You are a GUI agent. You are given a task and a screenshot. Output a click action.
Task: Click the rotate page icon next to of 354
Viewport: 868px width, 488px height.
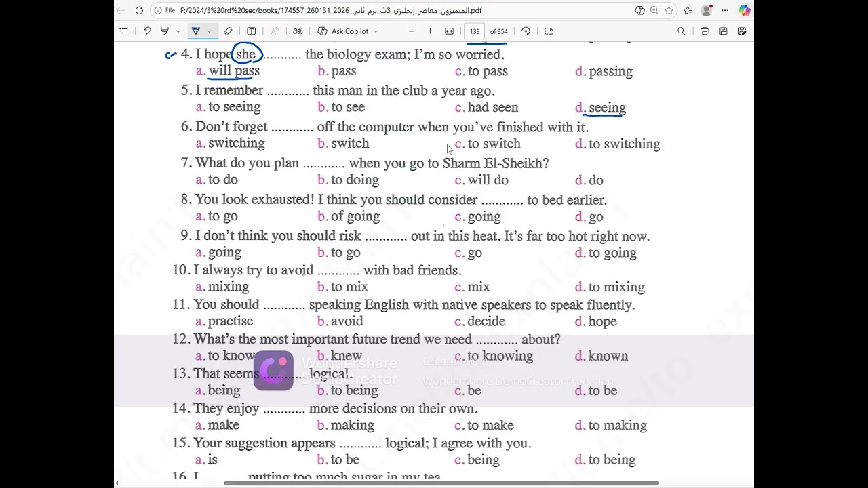[526, 31]
